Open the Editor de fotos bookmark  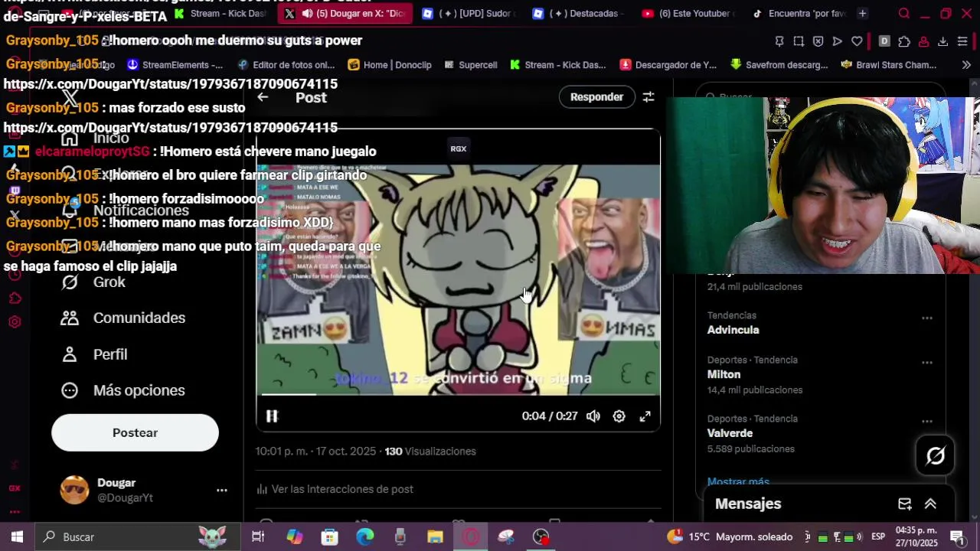pyautogui.click(x=286, y=65)
